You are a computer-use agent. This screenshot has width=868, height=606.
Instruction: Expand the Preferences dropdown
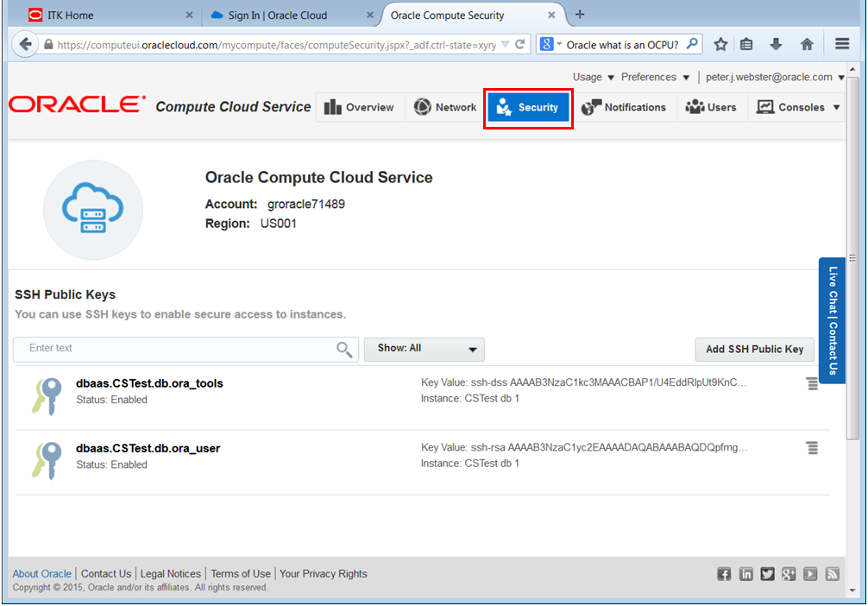[655, 77]
